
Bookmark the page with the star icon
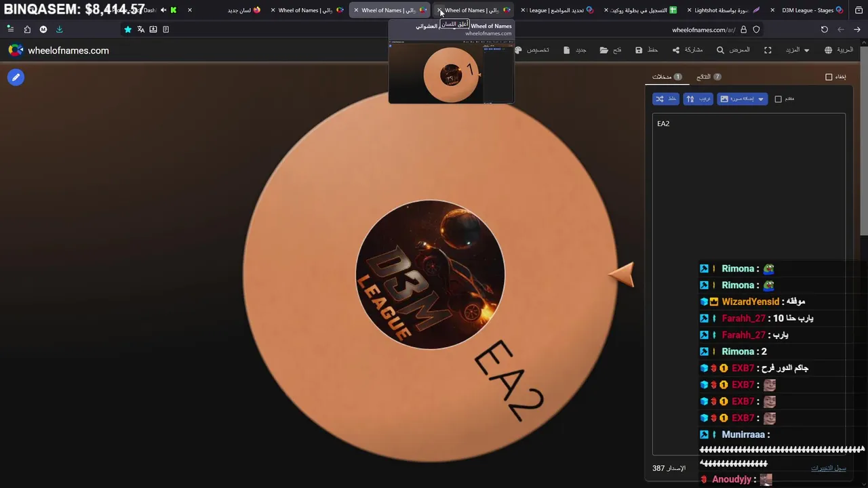pyautogui.click(x=127, y=29)
